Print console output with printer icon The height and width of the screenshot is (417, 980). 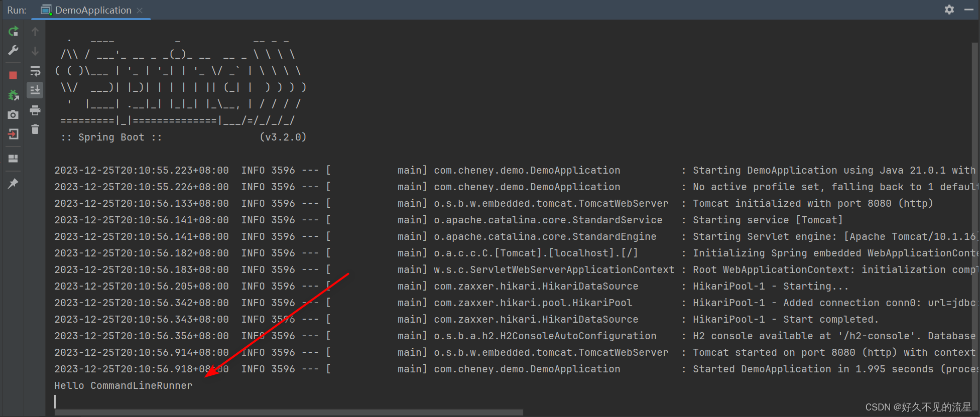35,110
